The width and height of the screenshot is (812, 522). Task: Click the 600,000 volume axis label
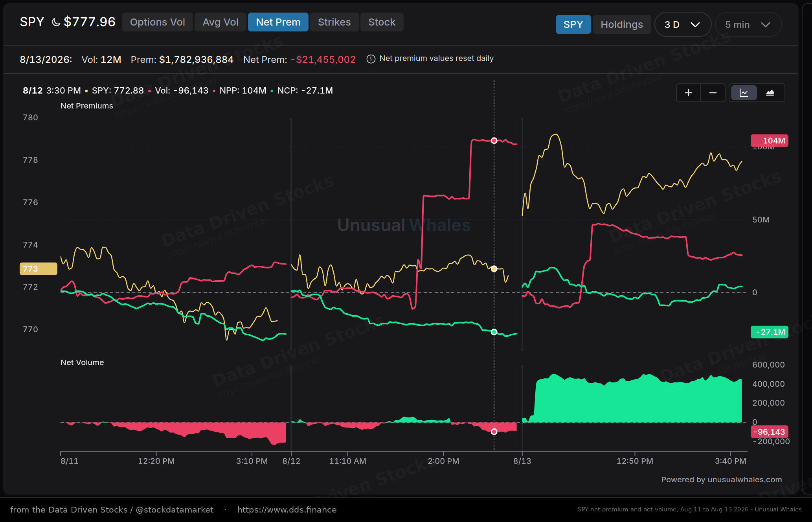tap(768, 365)
